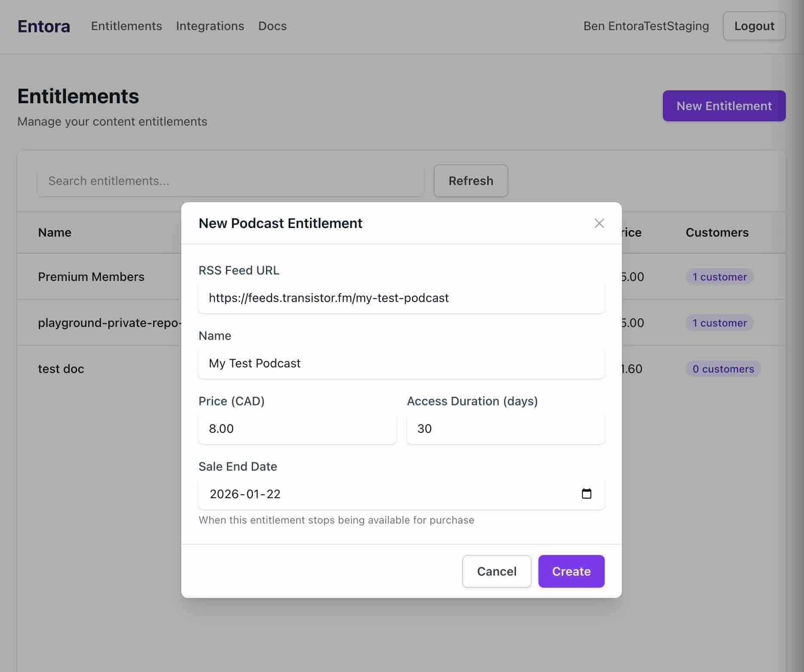The image size is (804, 672).
Task: Click the Create button
Action: pos(571,571)
